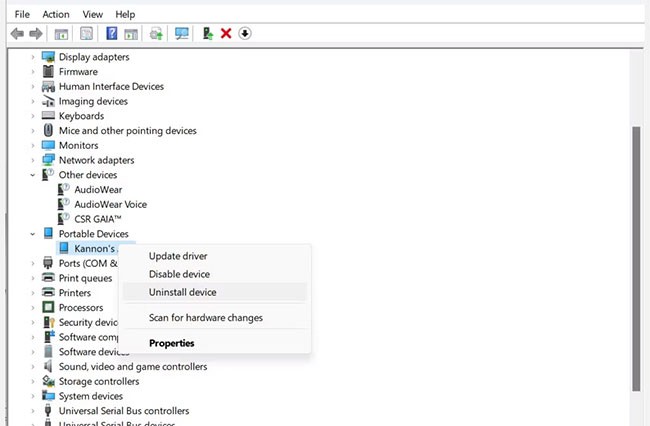Click the blue Help toolbar icon
The width and height of the screenshot is (650, 426).
112,33
